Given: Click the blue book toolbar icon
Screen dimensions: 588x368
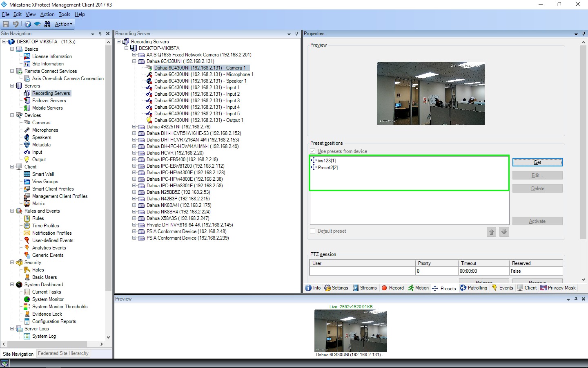Looking at the screenshot, I should coord(38,24).
